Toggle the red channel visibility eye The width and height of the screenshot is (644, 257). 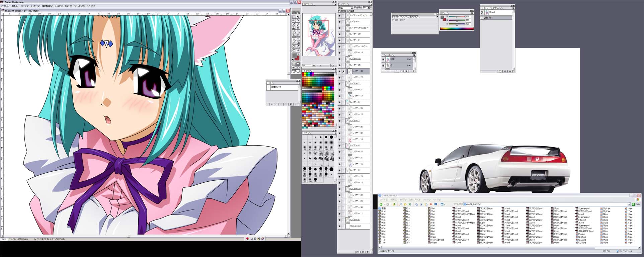point(383,66)
